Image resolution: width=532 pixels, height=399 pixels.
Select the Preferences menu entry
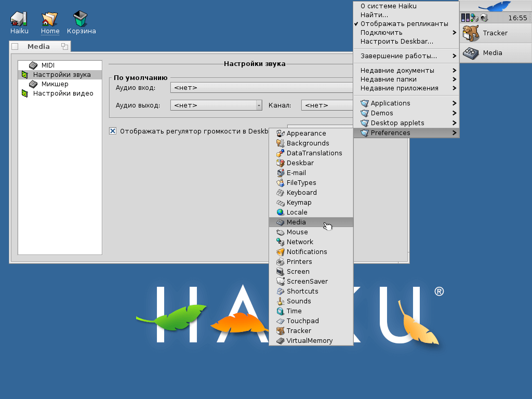coord(406,132)
